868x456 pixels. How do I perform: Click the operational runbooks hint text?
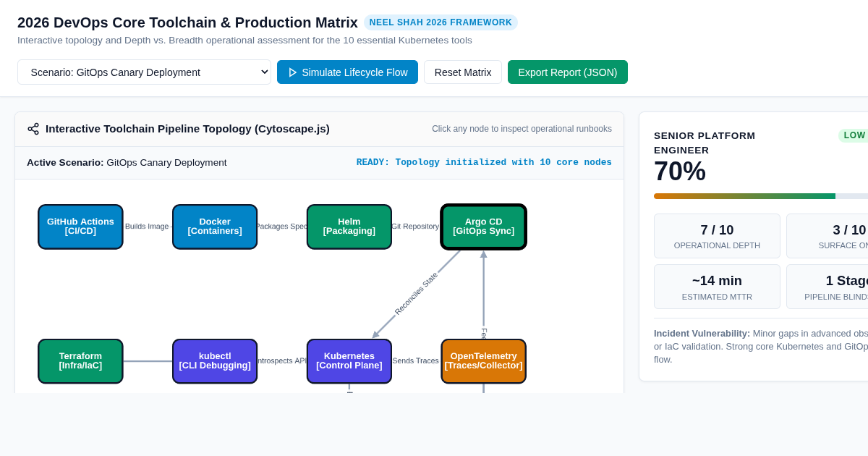[x=522, y=129]
